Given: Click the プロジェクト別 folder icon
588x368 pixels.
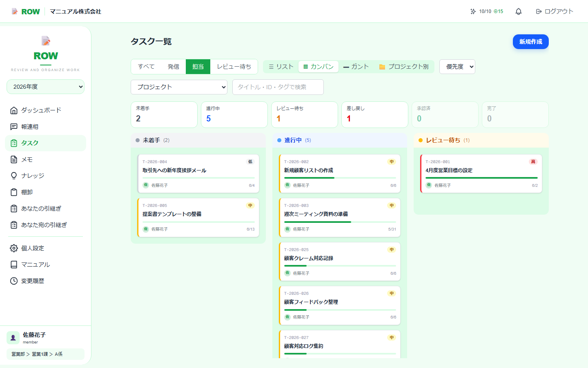Looking at the screenshot, I should 382,67.
